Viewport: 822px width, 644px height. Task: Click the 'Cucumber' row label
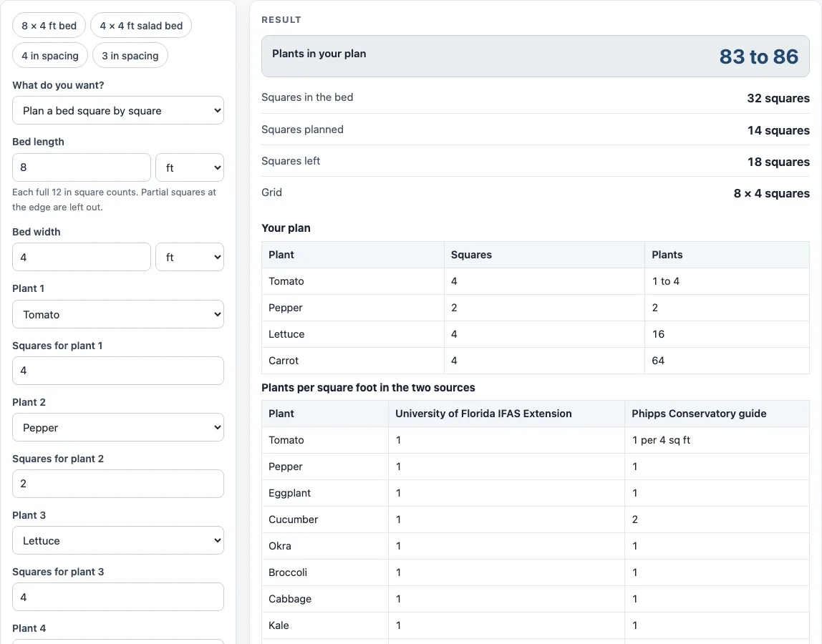[x=293, y=519]
